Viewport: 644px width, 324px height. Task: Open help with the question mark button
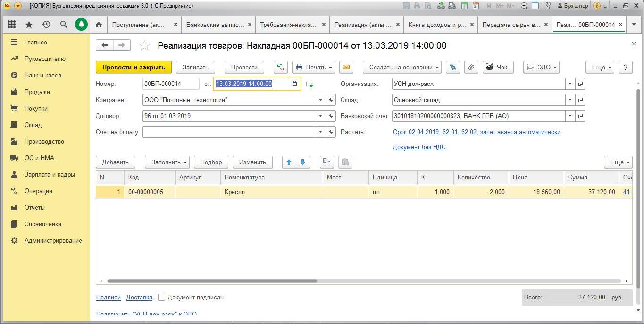point(626,67)
